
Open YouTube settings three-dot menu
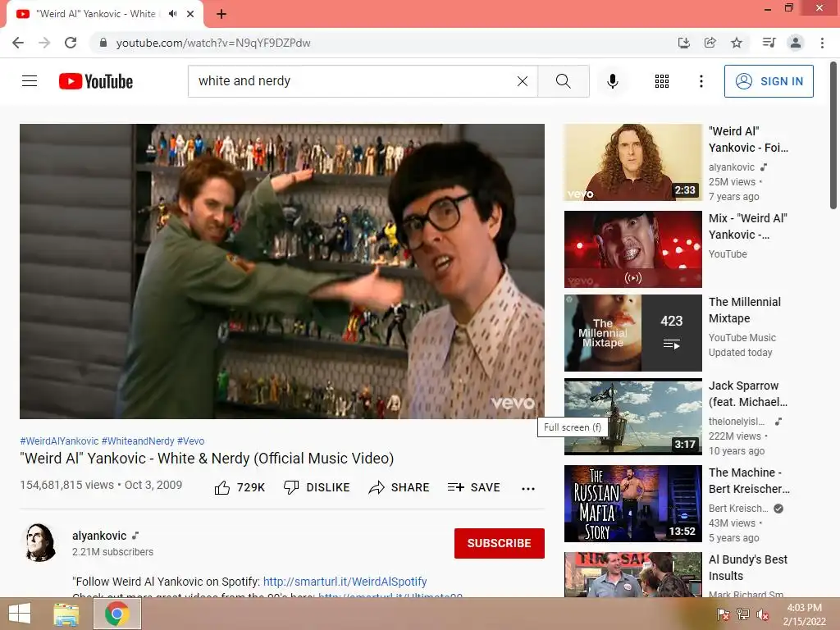[x=701, y=81]
